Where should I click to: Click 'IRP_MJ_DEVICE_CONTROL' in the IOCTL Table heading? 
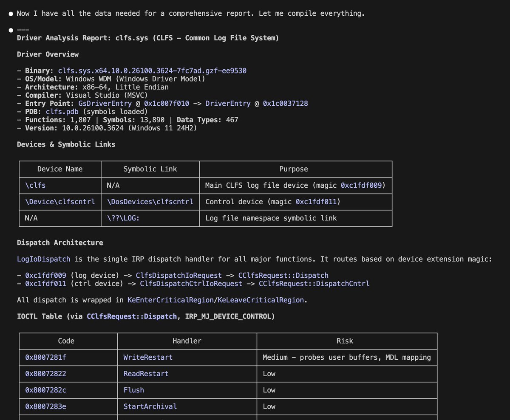pos(228,316)
